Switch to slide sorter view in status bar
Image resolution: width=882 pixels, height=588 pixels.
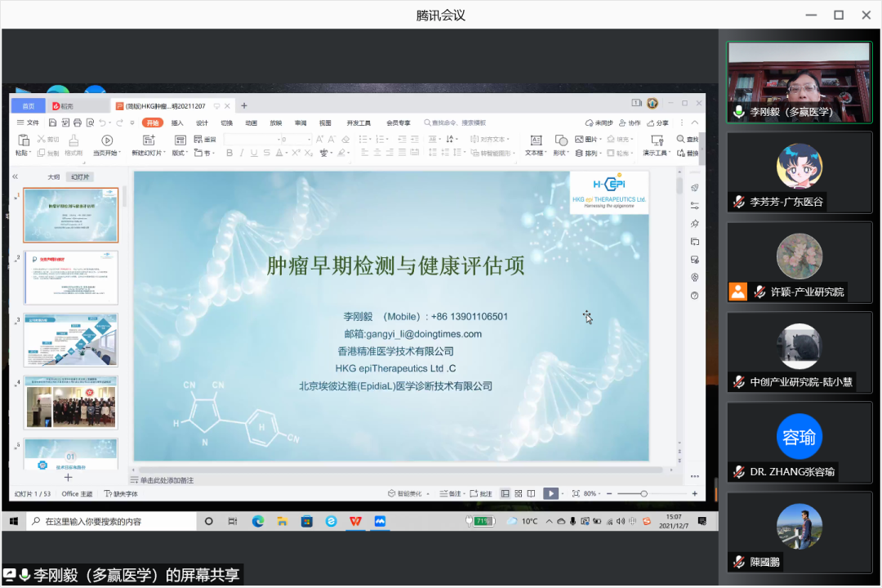pyautogui.click(x=520, y=494)
